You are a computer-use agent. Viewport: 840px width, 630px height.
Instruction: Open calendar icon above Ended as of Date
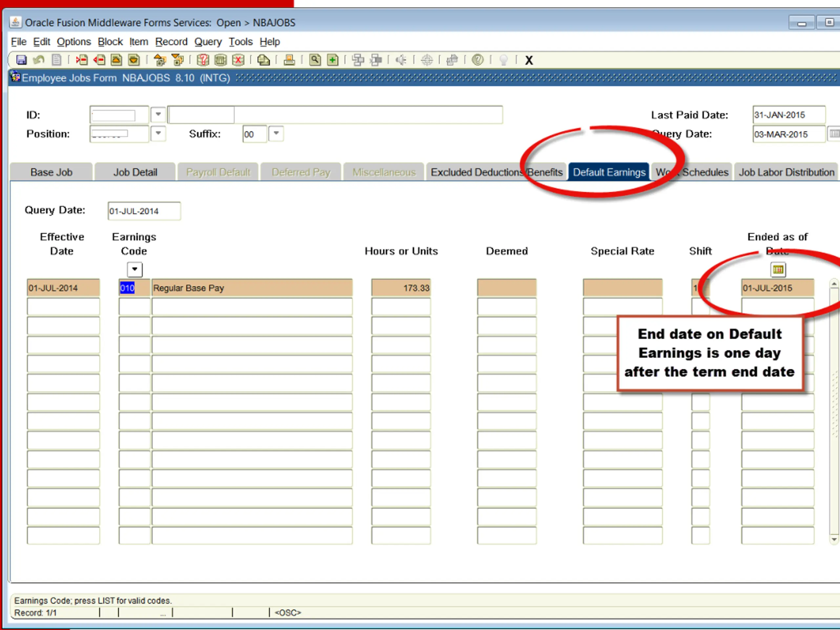pyautogui.click(x=778, y=270)
